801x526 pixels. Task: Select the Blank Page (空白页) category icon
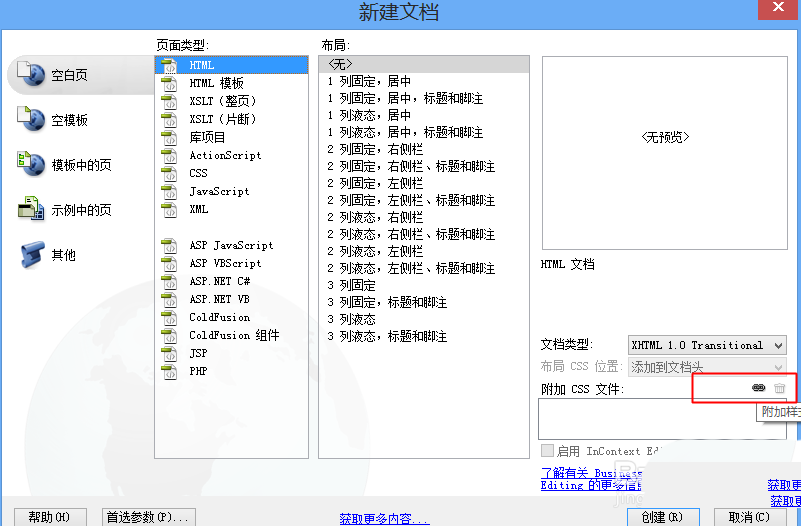32,75
